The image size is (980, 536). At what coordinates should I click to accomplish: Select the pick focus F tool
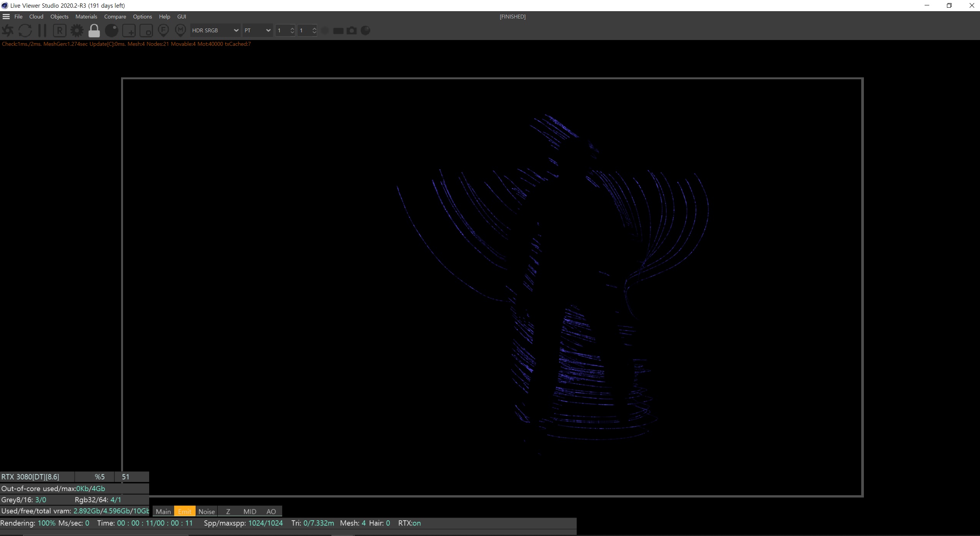point(163,30)
